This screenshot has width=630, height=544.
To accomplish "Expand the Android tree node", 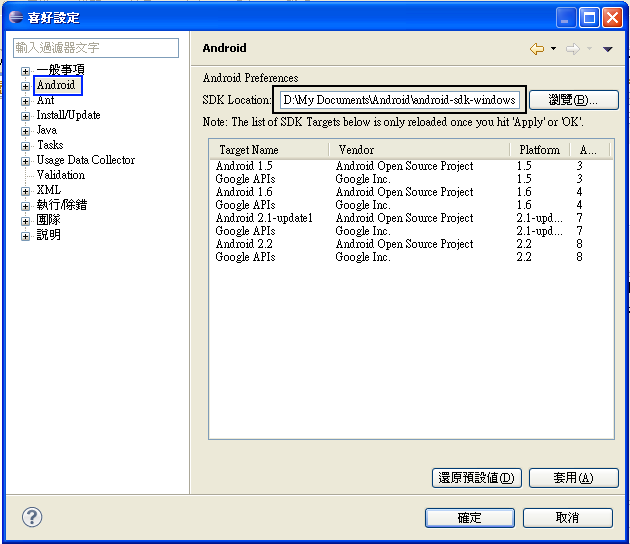I will click(x=25, y=86).
